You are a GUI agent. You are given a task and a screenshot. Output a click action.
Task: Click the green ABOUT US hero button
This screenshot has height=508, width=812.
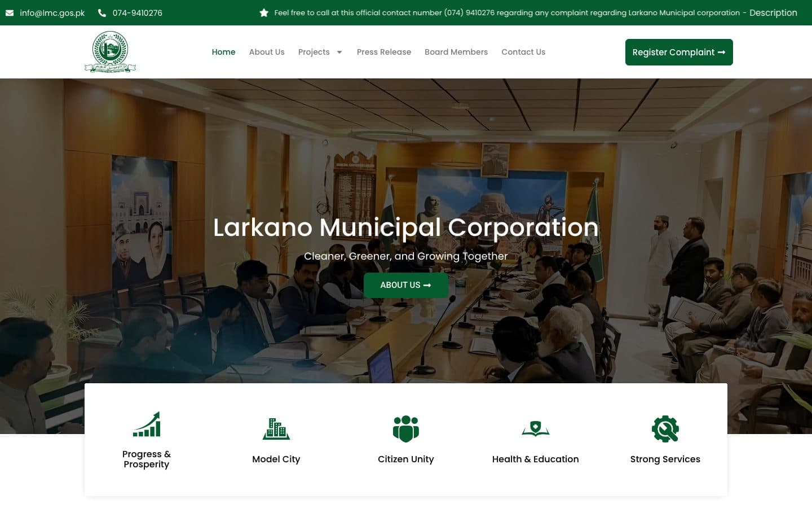[x=406, y=285]
